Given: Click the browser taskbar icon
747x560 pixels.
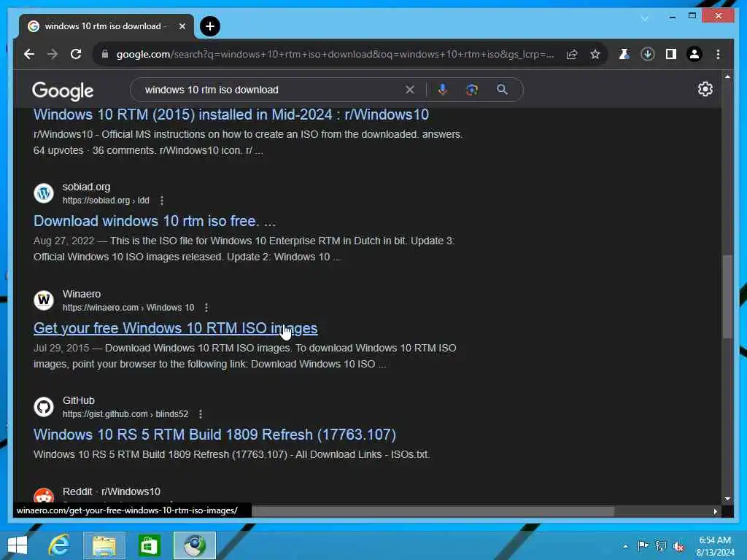Looking at the screenshot, I should [x=194, y=545].
